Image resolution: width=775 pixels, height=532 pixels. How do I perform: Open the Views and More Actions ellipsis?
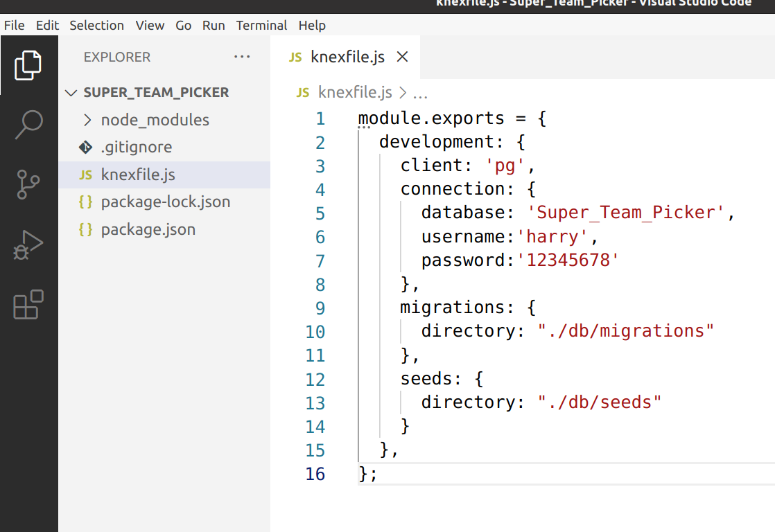[x=242, y=57]
